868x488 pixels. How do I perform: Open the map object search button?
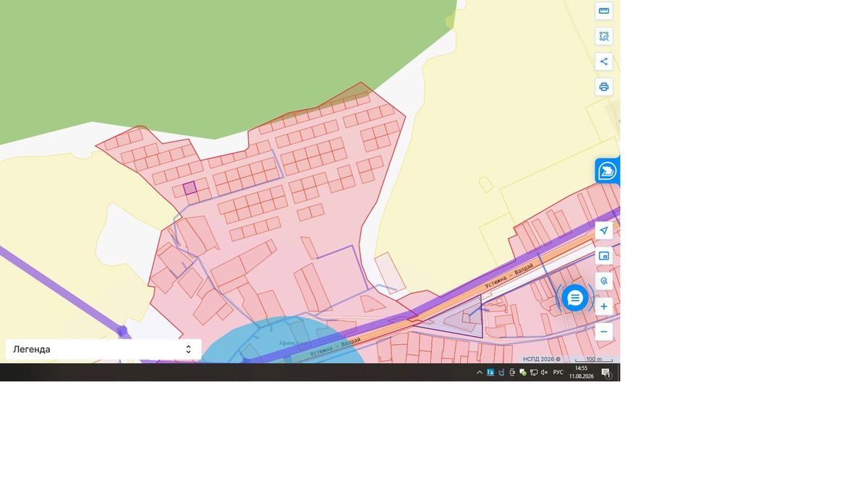604,281
